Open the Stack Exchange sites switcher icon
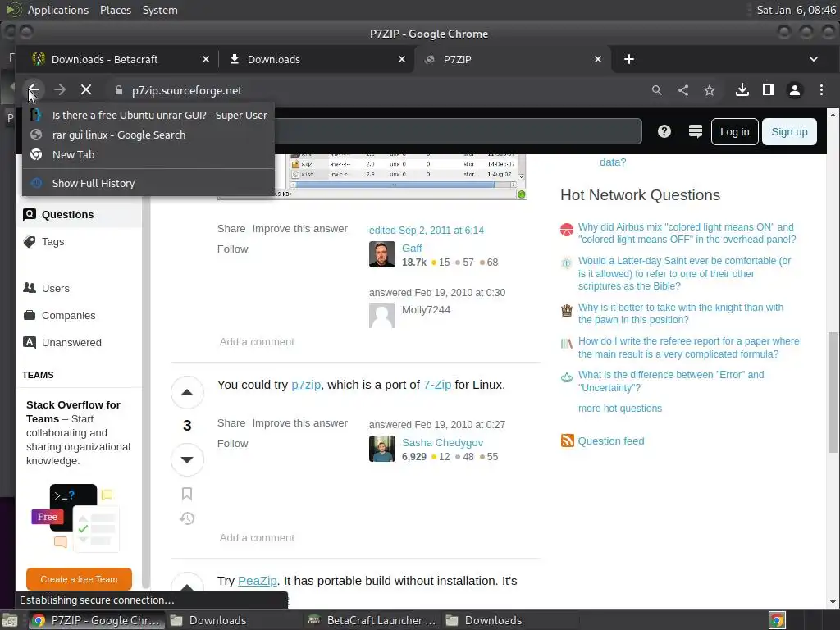The height and width of the screenshot is (630, 840). 696,131
